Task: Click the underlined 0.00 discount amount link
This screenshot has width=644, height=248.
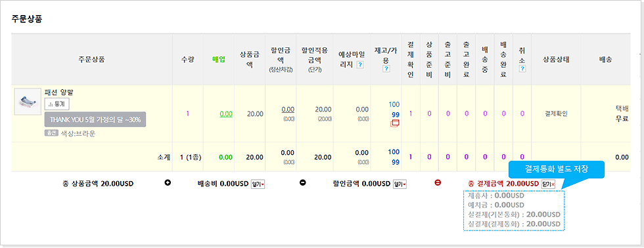Action: tap(288, 110)
